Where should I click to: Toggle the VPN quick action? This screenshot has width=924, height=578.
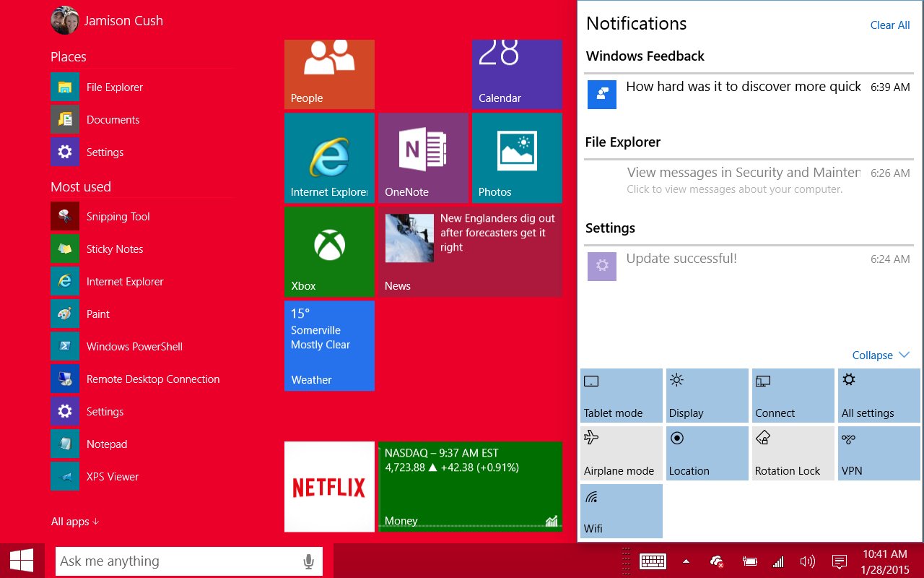pos(879,454)
